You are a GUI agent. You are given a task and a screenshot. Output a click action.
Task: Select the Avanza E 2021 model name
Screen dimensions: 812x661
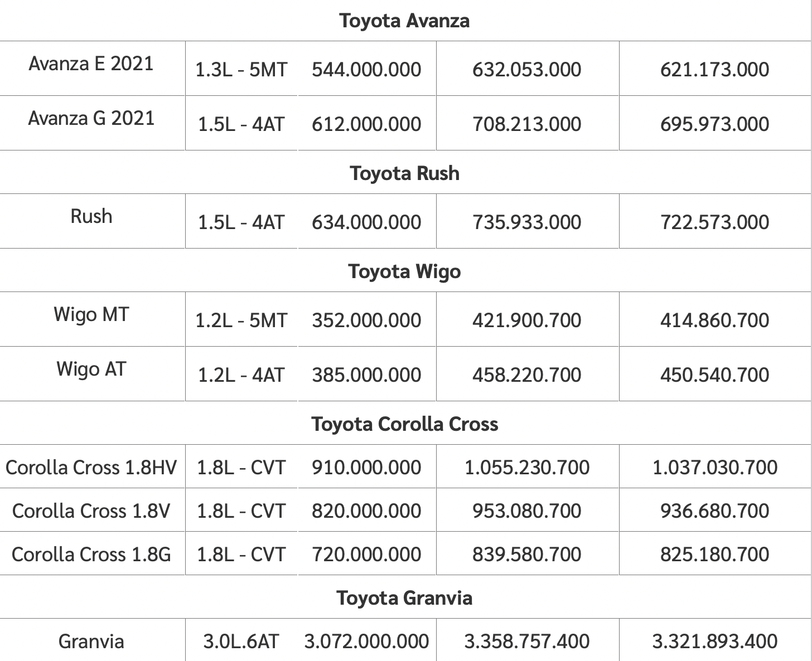91,64
